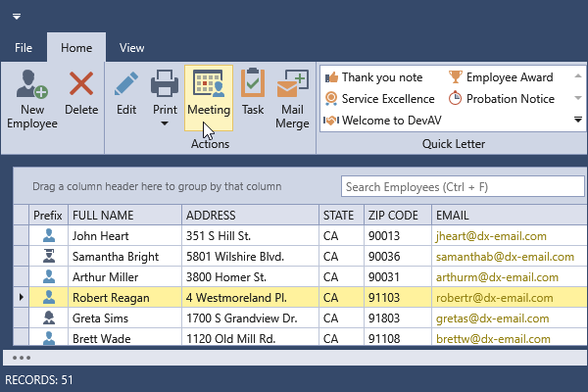Image resolution: width=588 pixels, height=392 pixels.
Task: Open the quick access toolbar dropdown
Action: coord(17,16)
